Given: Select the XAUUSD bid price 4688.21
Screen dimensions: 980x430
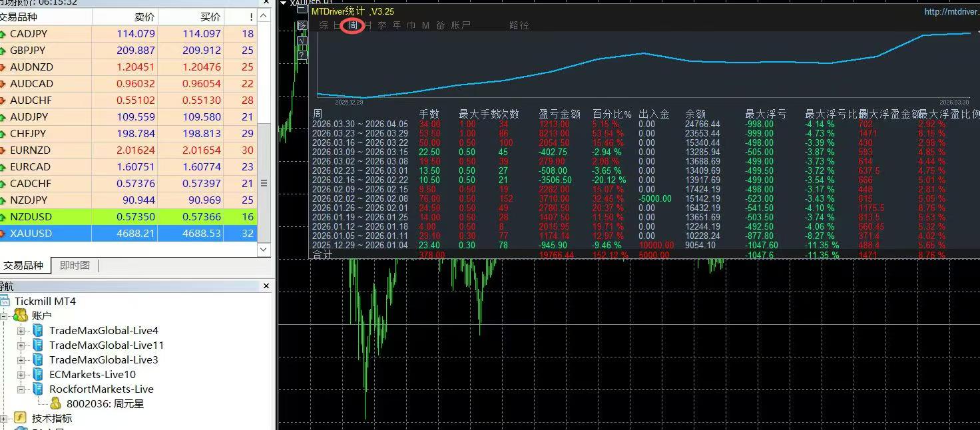Looking at the screenshot, I should (x=136, y=234).
